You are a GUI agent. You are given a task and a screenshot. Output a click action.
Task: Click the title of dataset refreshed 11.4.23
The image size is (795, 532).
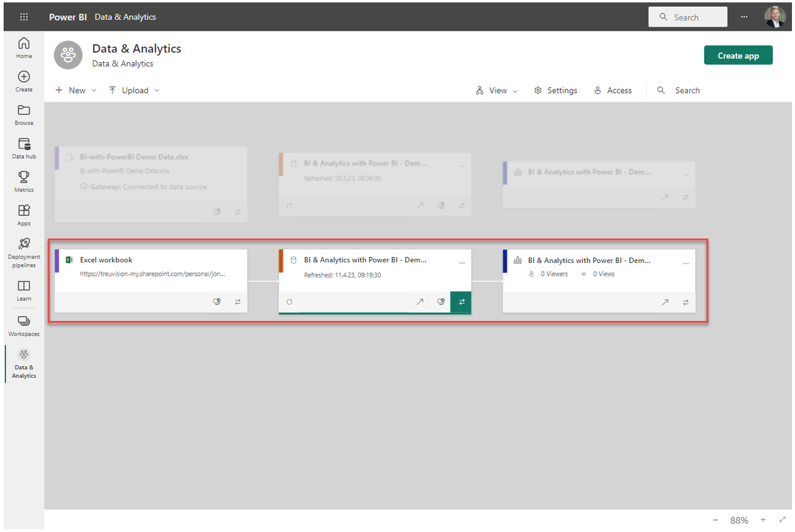click(x=365, y=260)
